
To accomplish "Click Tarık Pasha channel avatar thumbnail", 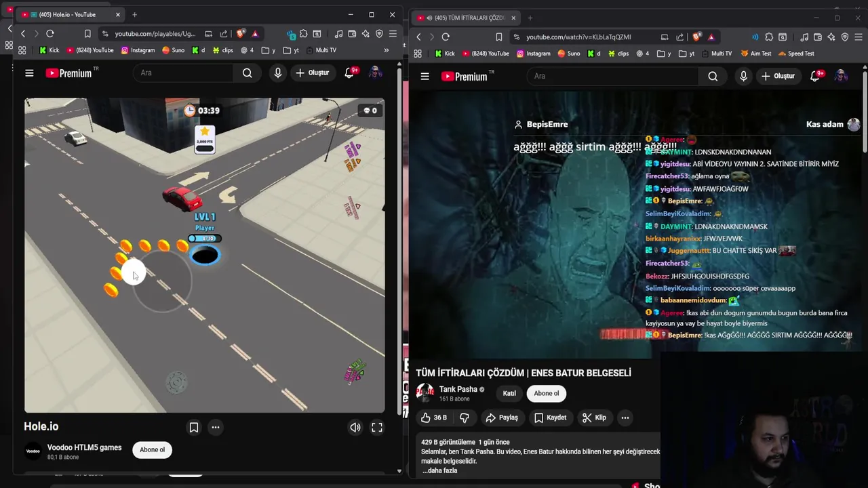I will coord(425,392).
